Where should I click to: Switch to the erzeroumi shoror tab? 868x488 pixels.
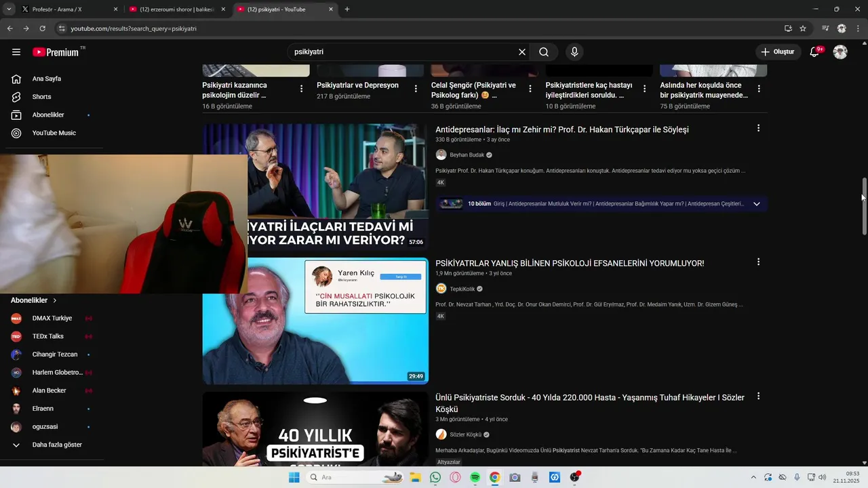pos(178,9)
